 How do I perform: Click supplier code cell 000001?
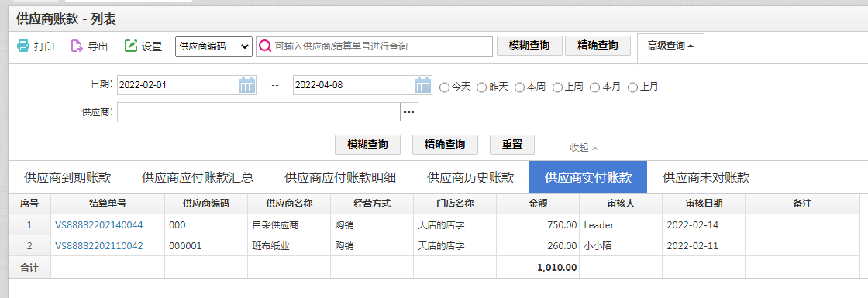tap(206, 246)
